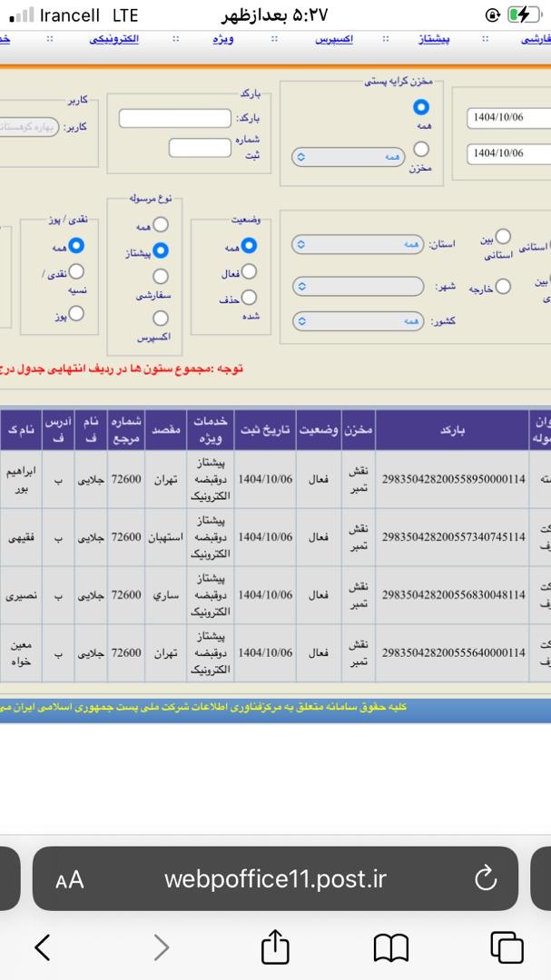
Task: Open the AA reader options
Action: tap(69, 879)
